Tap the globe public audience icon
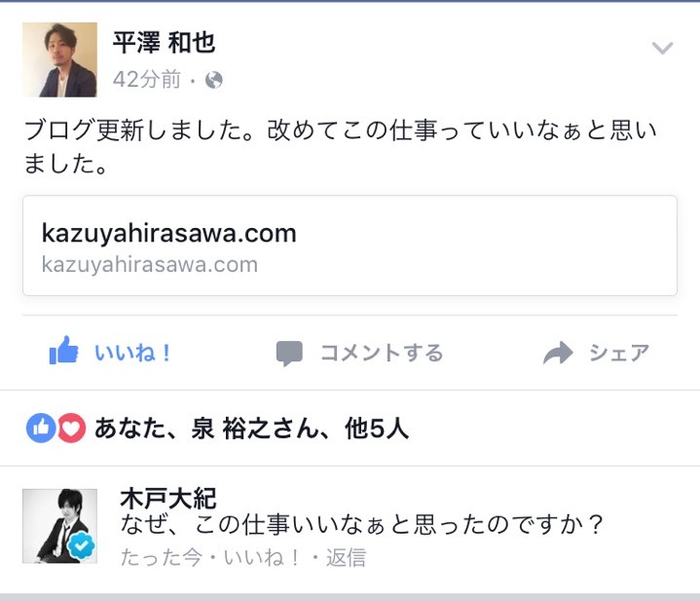The height and width of the screenshot is (601, 700). click(214, 81)
